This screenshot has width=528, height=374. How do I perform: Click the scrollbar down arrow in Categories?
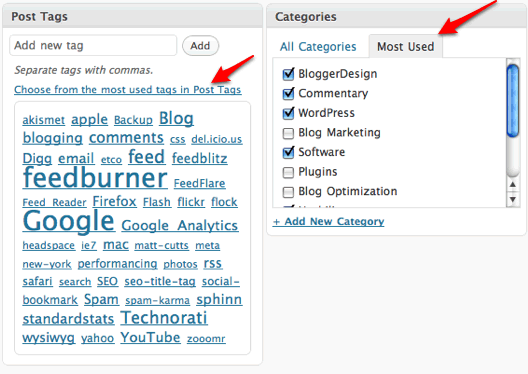point(513,200)
